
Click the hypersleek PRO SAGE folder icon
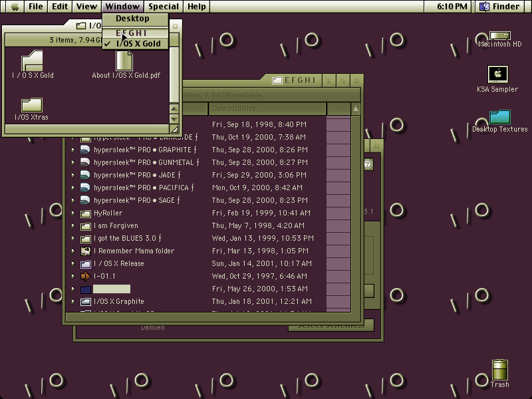coord(85,200)
